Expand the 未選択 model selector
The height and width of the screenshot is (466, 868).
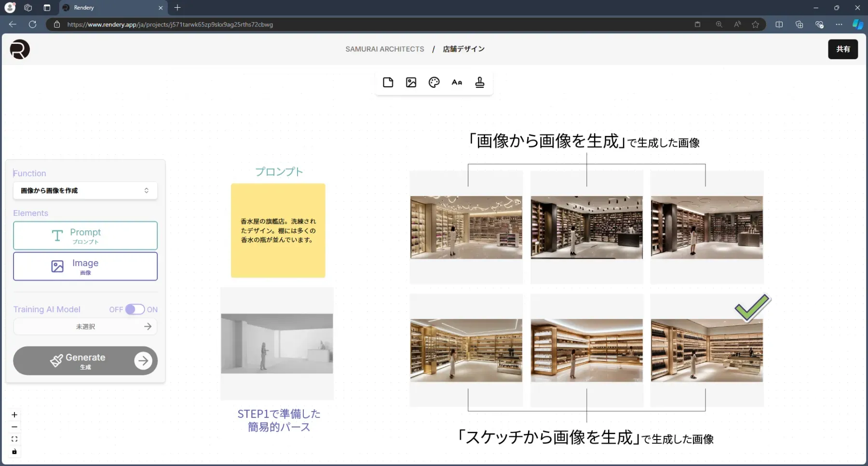(x=85, y=326)
